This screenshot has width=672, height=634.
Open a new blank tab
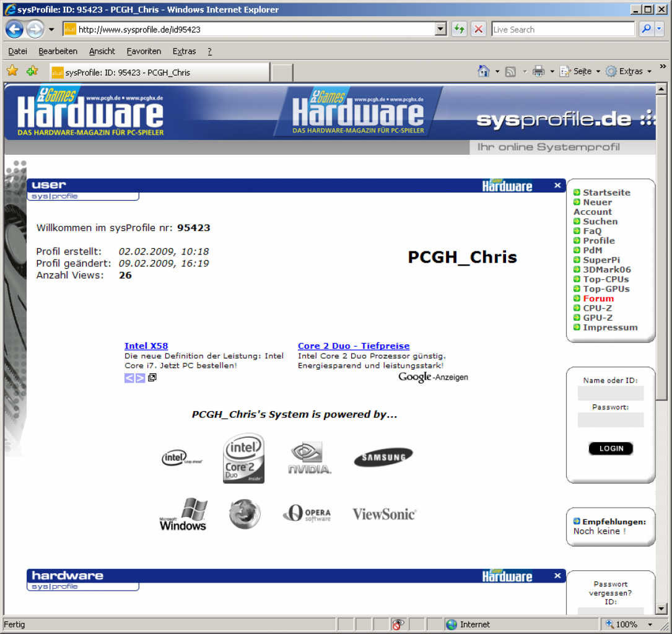pos(282,72)
